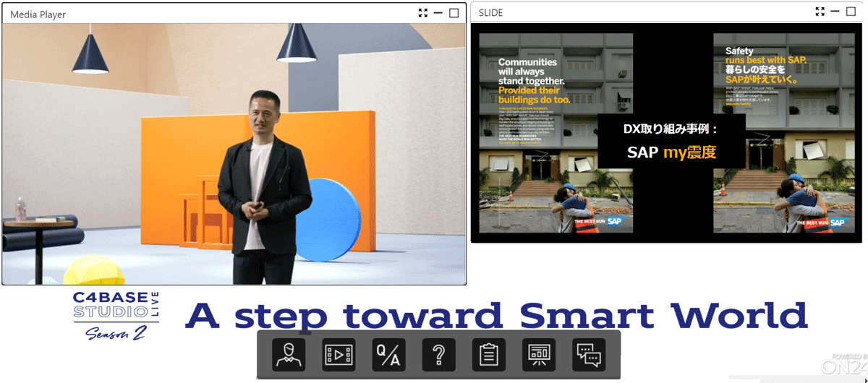Click the Media Player title bar label

[x=37, y=14]
